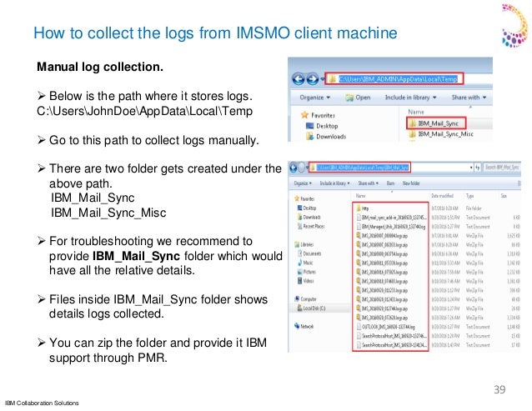Select Favorites in lower navigation pane
Viewport: 532px width, 411px height.
pyautogui.click(x=304, y=198)
